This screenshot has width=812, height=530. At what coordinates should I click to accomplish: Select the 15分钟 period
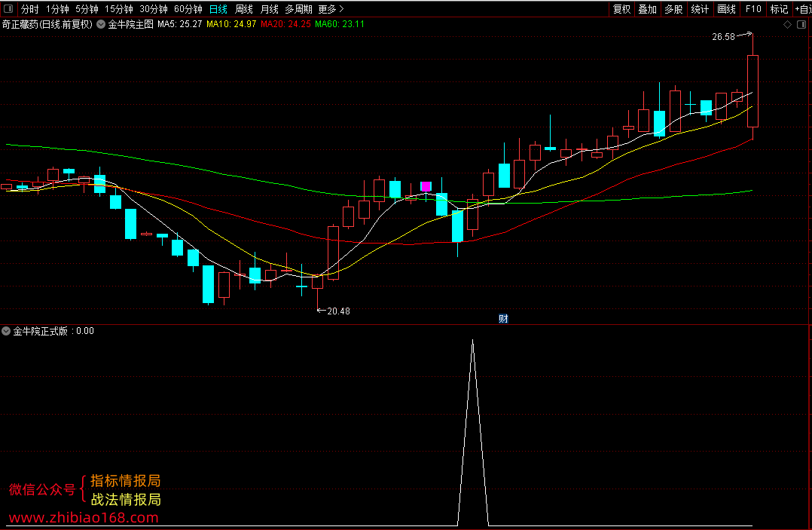(118, 9)
